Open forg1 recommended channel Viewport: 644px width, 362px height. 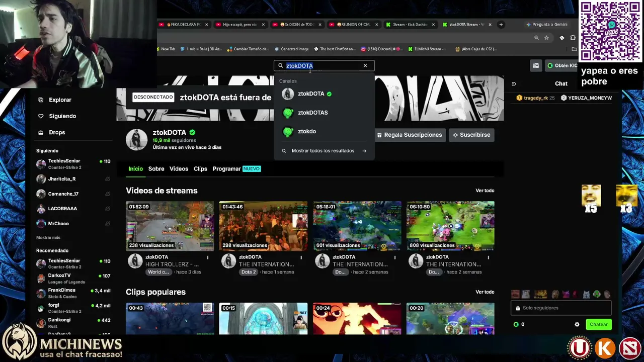click(x=73, y=308)
